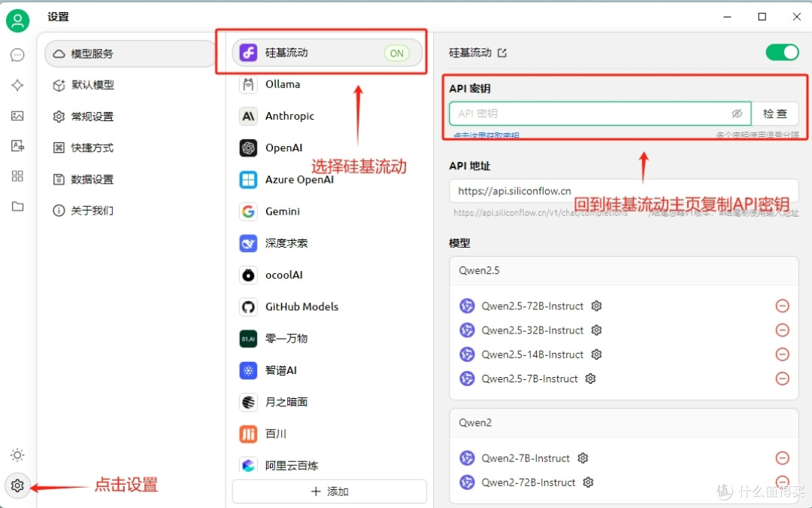The image size is (812, 508).
Task: Select the Azure OpenAI provider
Action: click(x=327, y=180)
